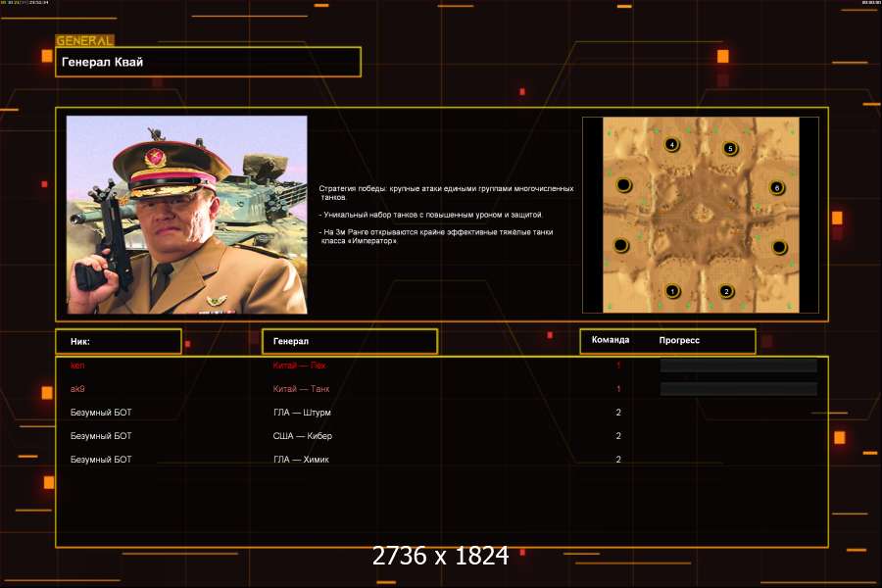Pick start position 6 on the map

[x=777, y=187]
